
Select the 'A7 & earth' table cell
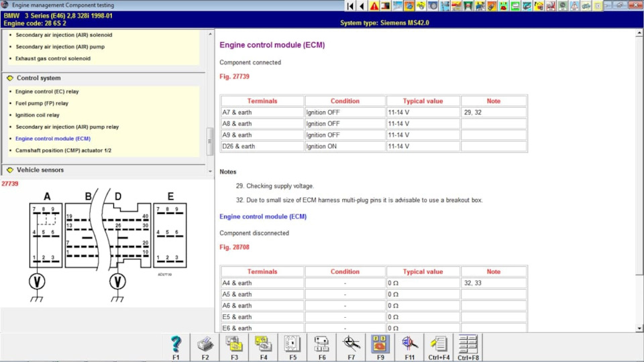pyautogui.click(x=262, y=112)
